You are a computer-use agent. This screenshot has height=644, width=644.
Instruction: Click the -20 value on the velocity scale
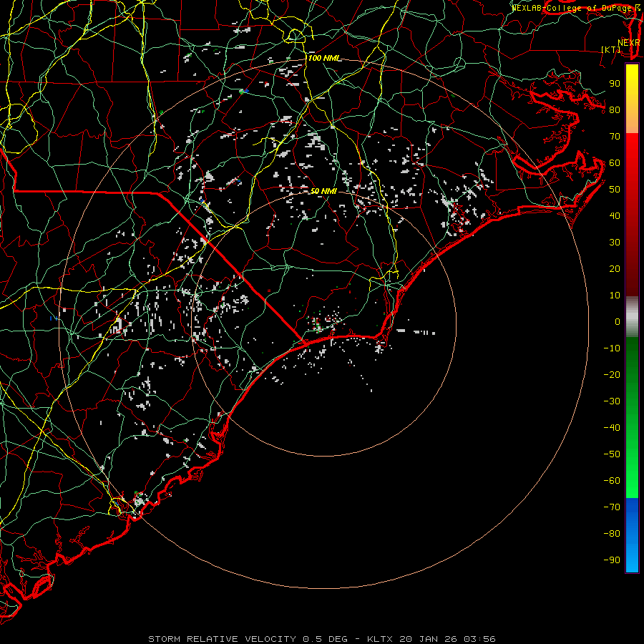click(612, 375)
